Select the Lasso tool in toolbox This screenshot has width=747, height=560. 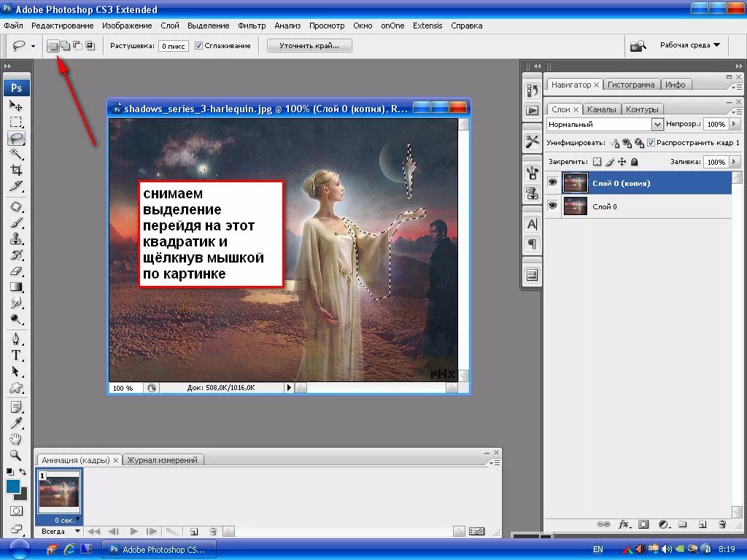(x=16, y=138)
